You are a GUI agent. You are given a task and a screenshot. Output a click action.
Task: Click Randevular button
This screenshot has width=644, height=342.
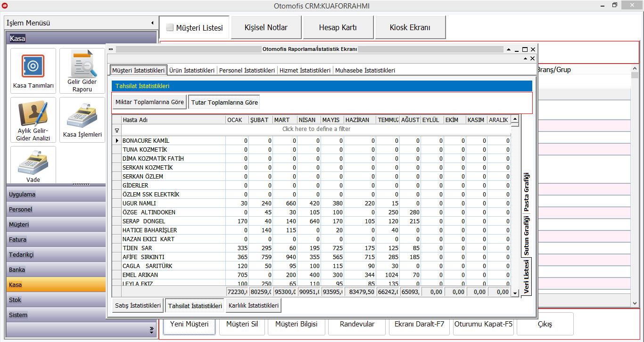357,324
